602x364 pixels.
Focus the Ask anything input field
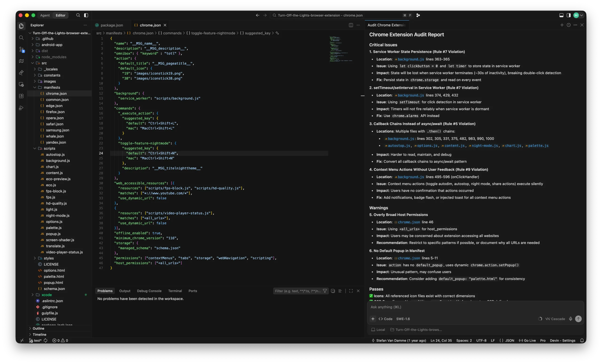(475, 307)
